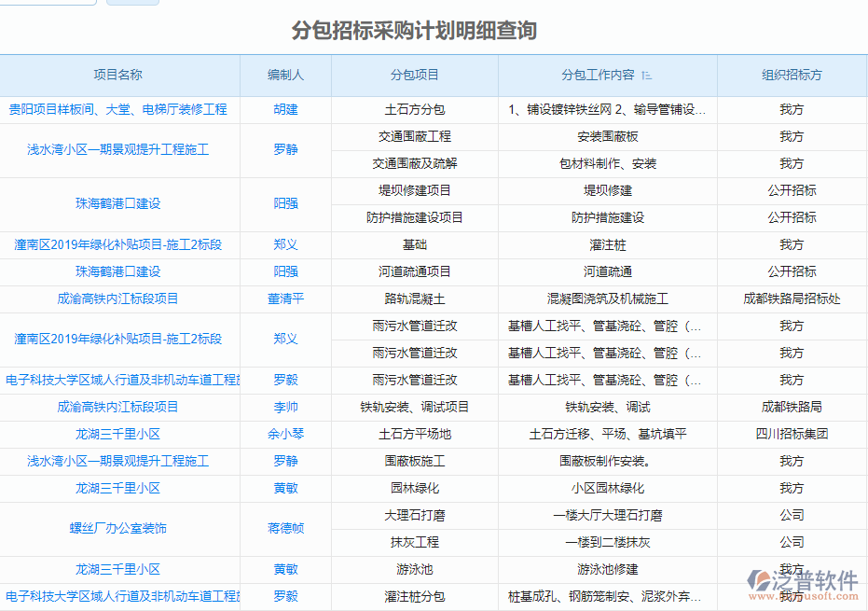Image resolution: width=868 pixels, height=611 pixels.
Task: Open project 珠海鹤港口建设
Action: (x=119, y=204)
